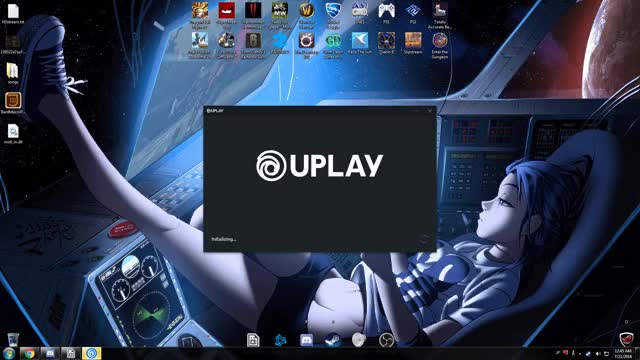Click the Uplay logo in the splash window

(319, 166)
